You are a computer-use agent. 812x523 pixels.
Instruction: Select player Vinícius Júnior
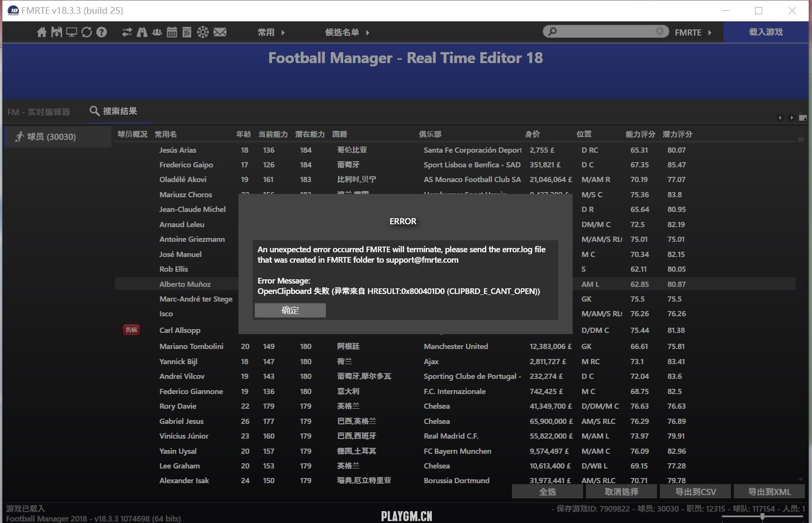click(184, 436)
